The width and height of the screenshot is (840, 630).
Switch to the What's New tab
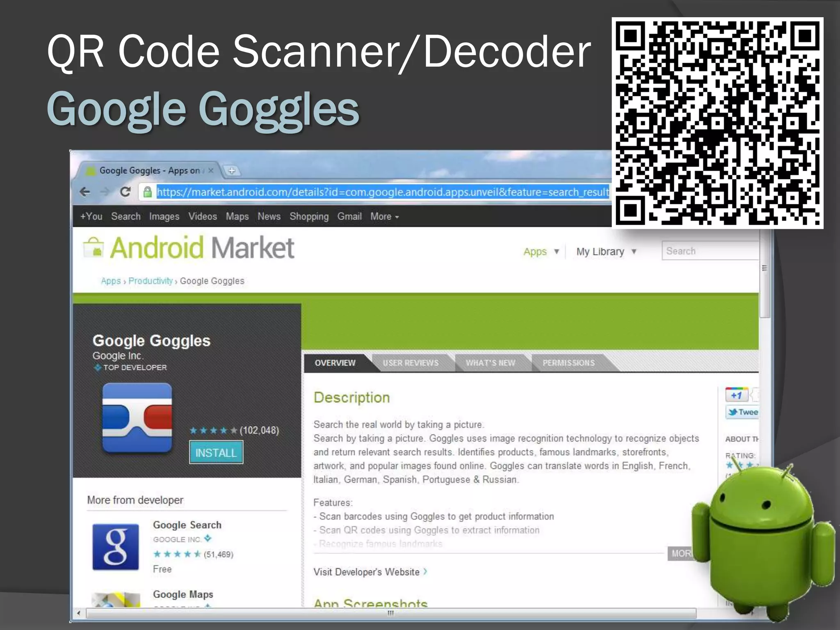pos(490,363)
